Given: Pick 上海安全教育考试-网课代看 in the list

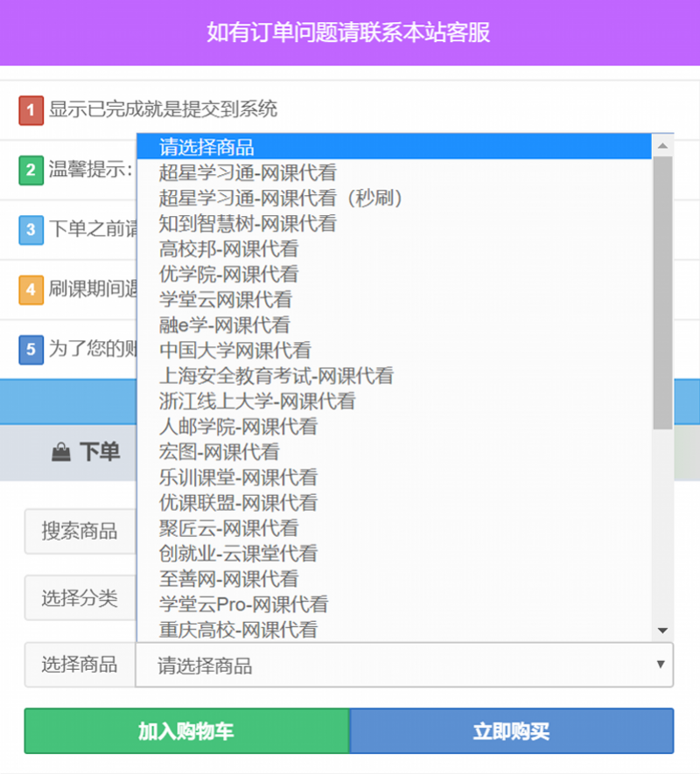Looking at the screenshot, I should 276,376.
